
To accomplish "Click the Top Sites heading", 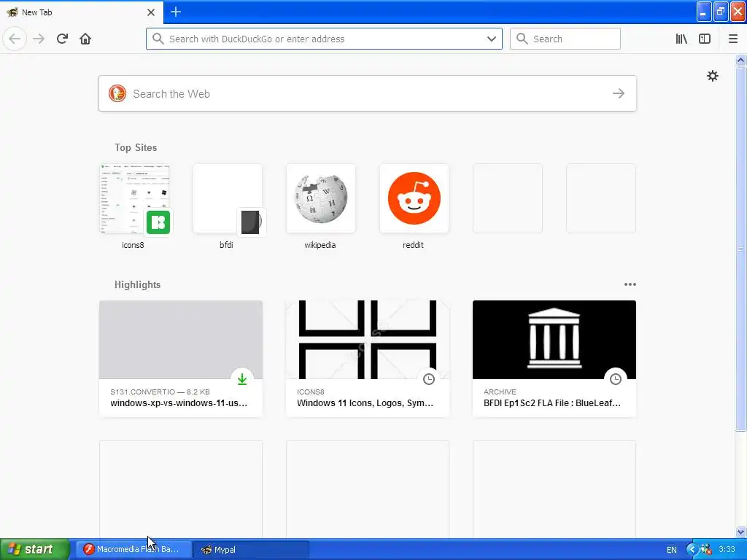I will (x=135, y=147).
